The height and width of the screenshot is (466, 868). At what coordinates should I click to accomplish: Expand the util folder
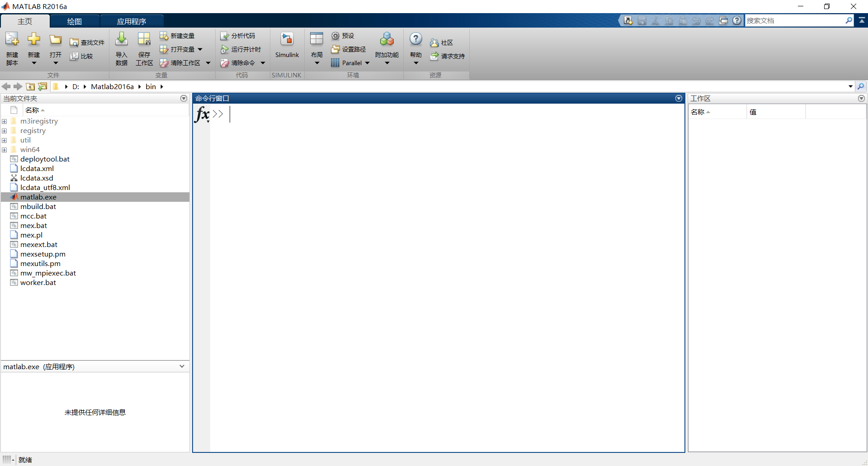tap(4, 140)
